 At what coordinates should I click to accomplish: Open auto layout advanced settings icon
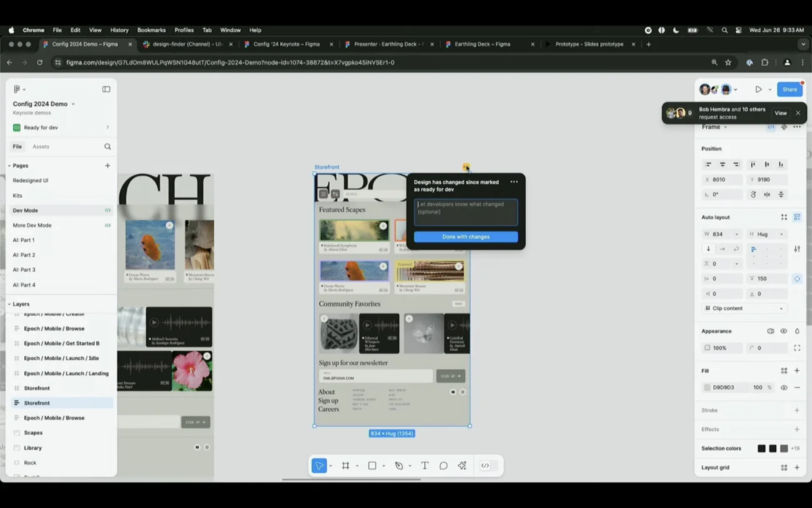(x=797, y=249)
